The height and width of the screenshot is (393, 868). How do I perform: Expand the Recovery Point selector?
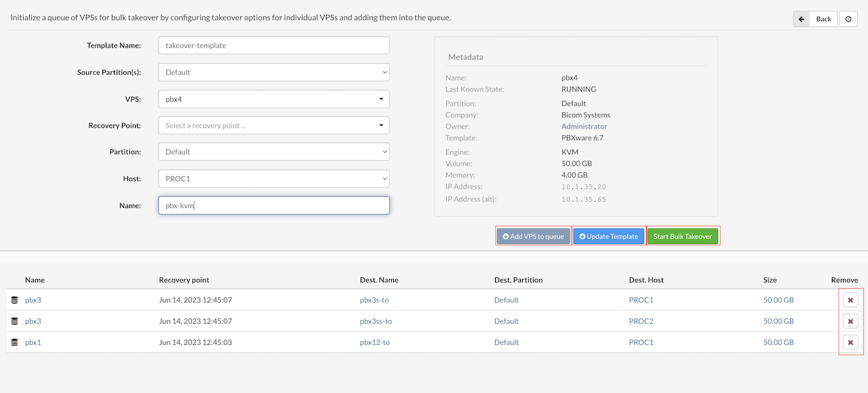click(x=274, y=125)
